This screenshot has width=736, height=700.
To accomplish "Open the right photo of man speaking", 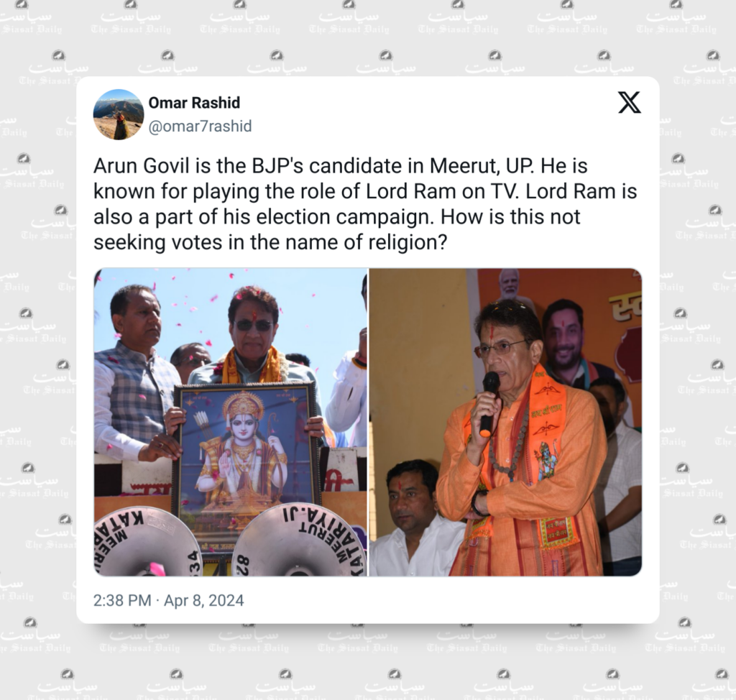I will pyautogui.click(x=505, y=422).
